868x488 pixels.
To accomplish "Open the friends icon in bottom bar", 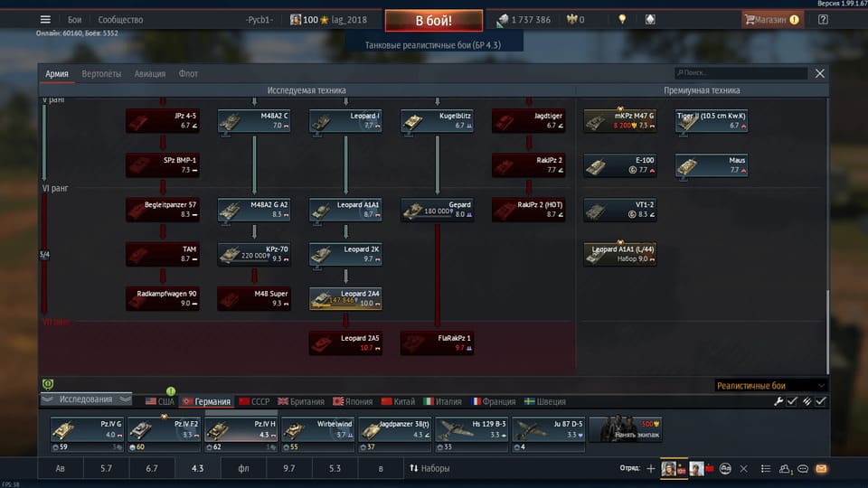I will pos(785,469).
